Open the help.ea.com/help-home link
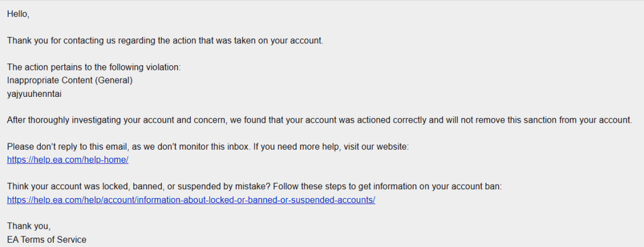This screenshot has width=644, height=247. tap(68, 160)
